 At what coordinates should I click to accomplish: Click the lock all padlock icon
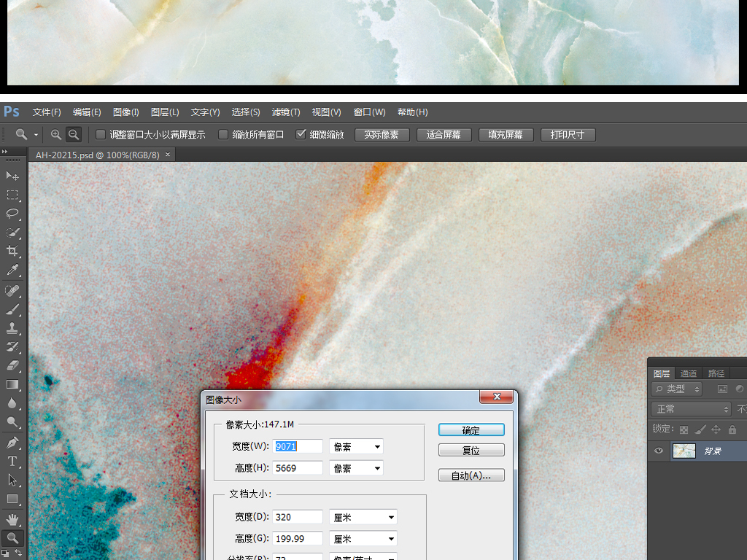pos(732,429)
